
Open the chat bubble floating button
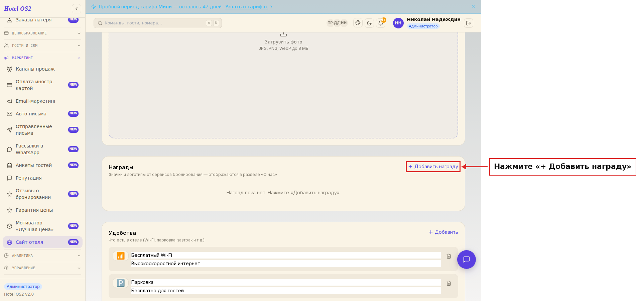(467, 260)
